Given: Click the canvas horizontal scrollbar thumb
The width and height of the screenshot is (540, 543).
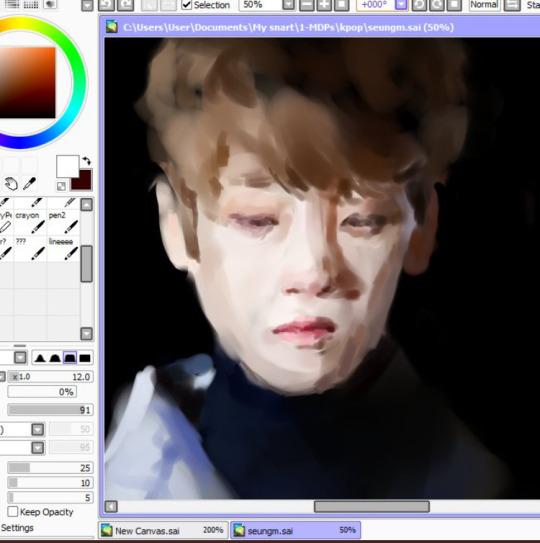Looking at the screenshot, I should click(372, 507).
